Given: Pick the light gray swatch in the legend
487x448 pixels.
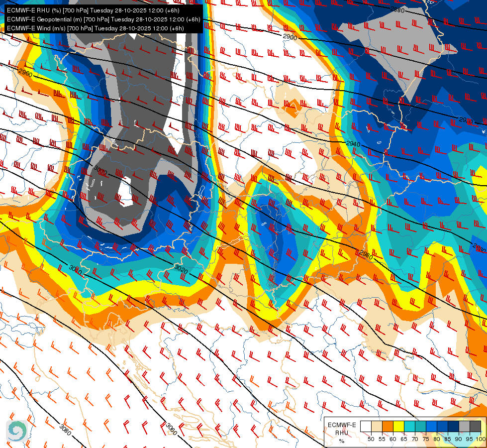Looking at the screenshot, I should click(x=464, y=427).
